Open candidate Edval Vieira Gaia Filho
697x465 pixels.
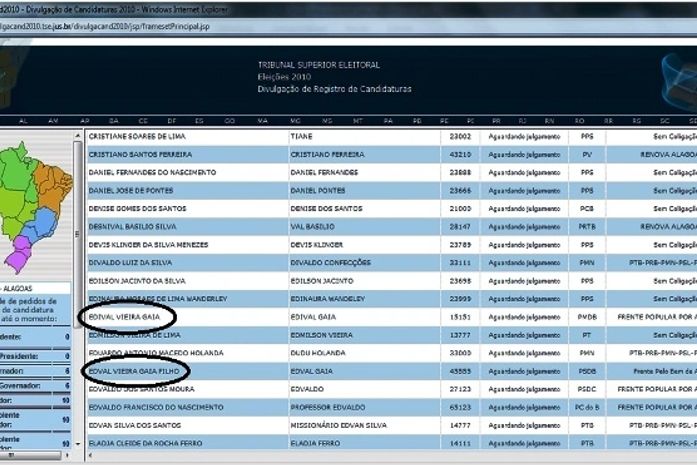133,371
